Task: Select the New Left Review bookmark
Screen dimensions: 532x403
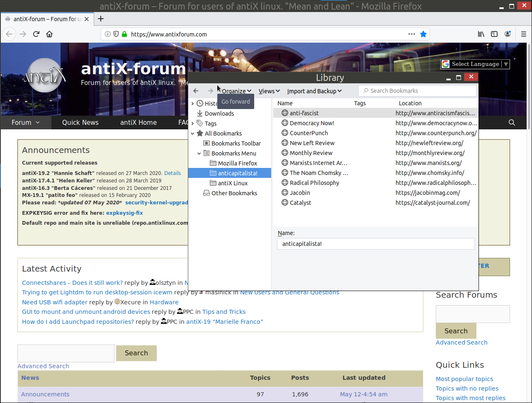Action: 375,143
